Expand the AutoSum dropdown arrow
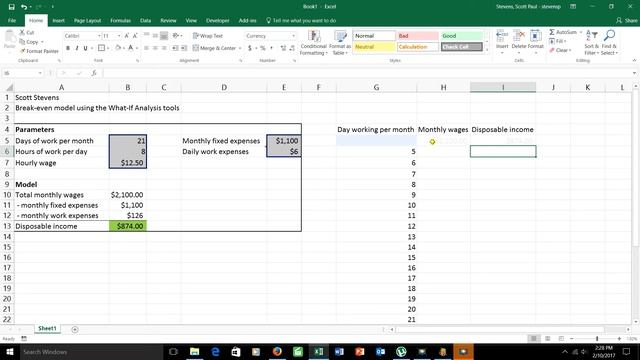The height and width of the screenshot is (360, 640). [x=581, y=32]
